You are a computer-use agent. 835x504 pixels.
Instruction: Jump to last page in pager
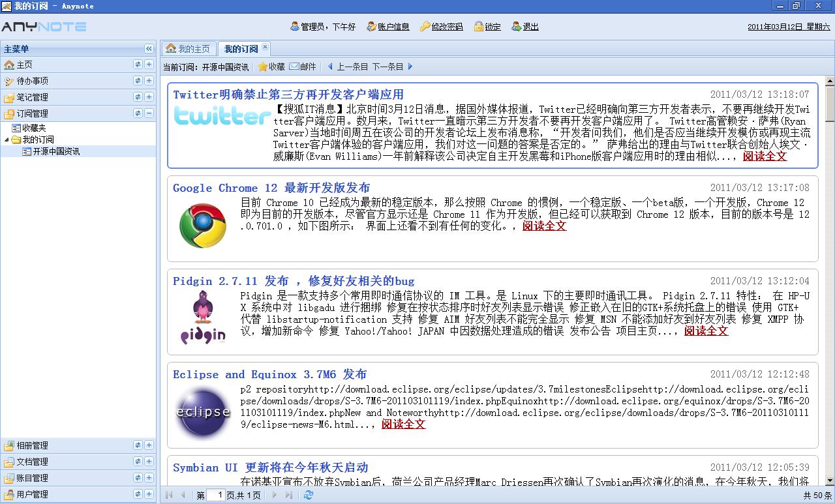(x=289, y=495)
